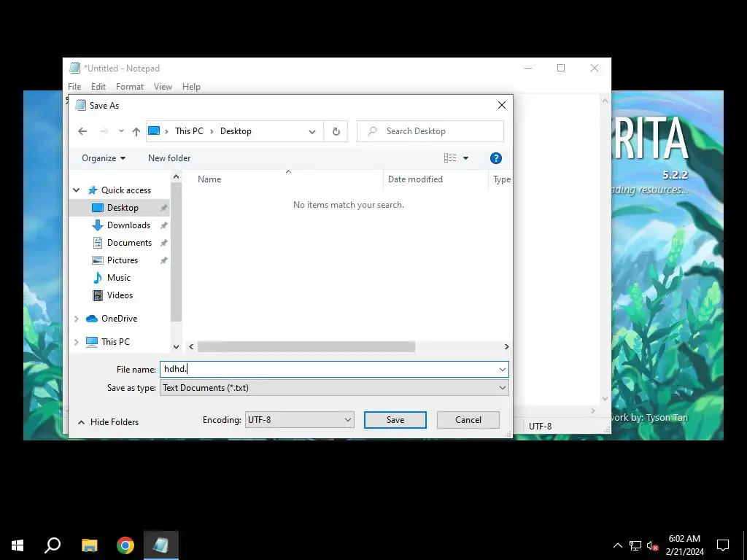This screenshot has width=747, height=560.
Task: Expand the address bar previous locations dropdown
Action: [312, 131]
